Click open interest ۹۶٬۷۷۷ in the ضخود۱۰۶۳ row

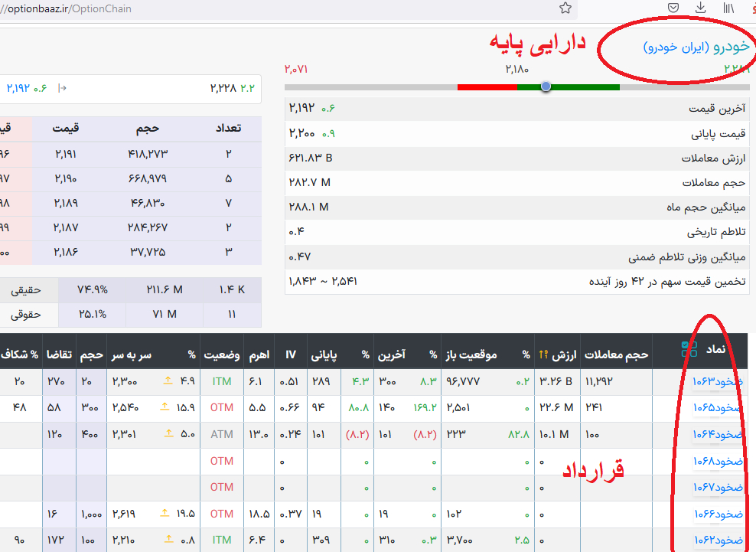pos(463,381)
